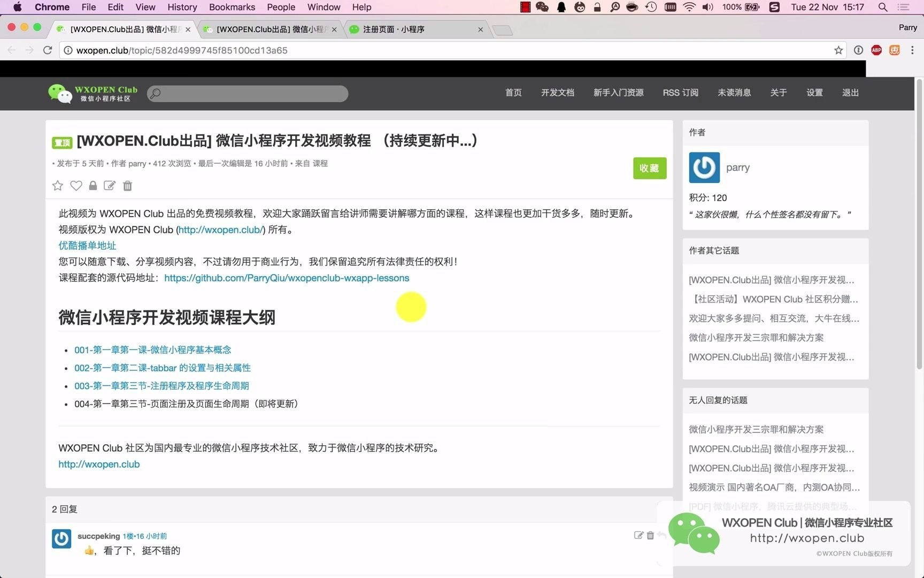Open 【社区活动】WXOPEN Club 社区积分赠 topic
The width and height of the screenshot is (924, 578).
[x=774, y=299]
